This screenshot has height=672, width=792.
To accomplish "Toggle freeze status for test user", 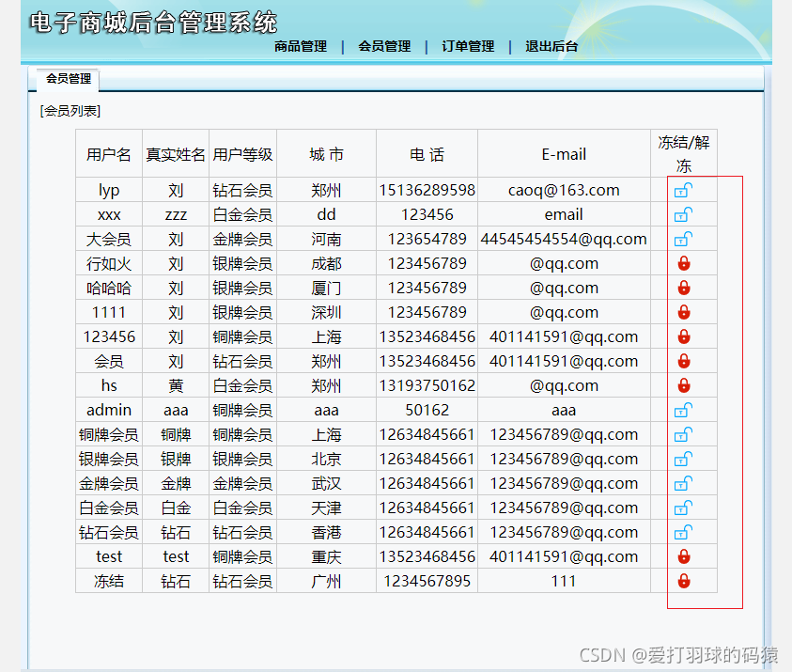I will [683, 556].
